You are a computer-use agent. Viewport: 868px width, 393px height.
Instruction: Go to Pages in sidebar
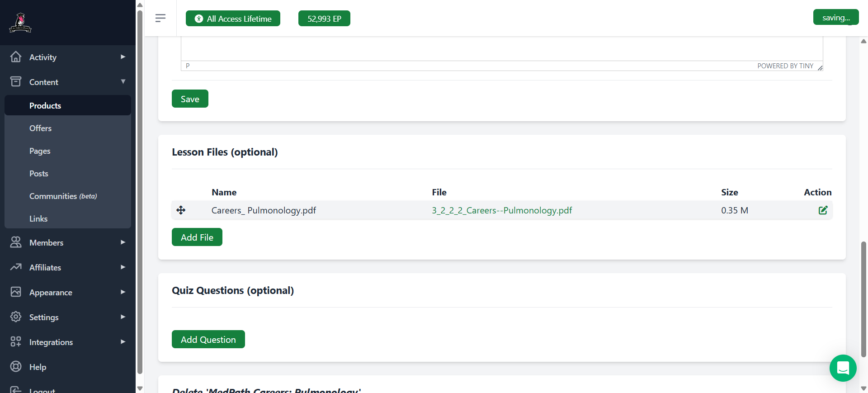point(40,151)
